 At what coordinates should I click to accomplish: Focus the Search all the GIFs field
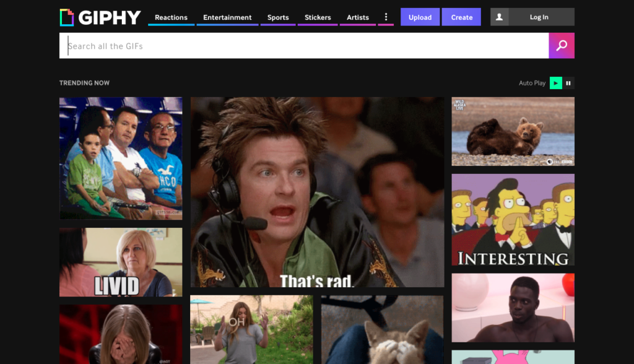(304, 46)
